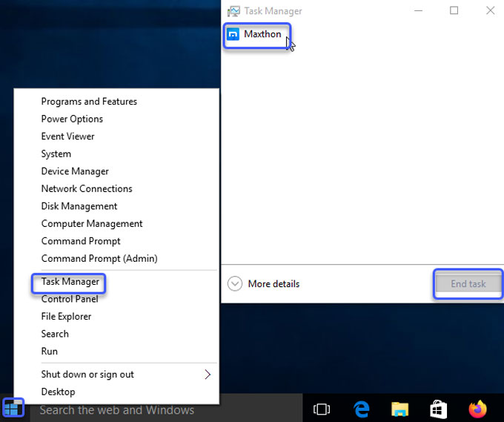Open Power Options from the menu
504x422 pixels.
(x=72, y=119)
